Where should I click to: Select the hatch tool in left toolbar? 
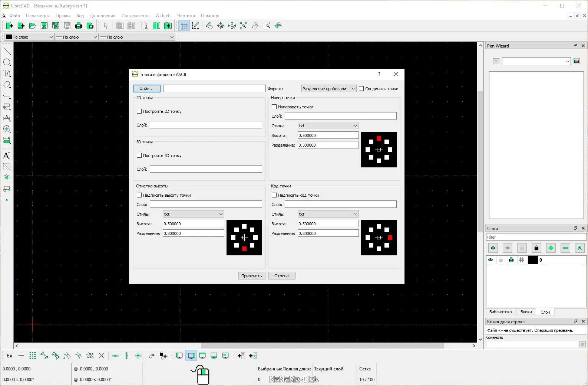click(7, 167)
